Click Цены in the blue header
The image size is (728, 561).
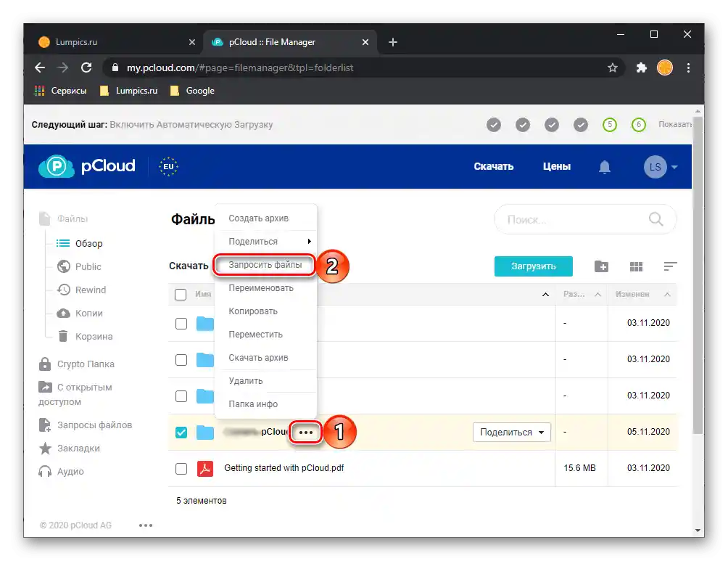pyautogui.click(x=557, y=166)
